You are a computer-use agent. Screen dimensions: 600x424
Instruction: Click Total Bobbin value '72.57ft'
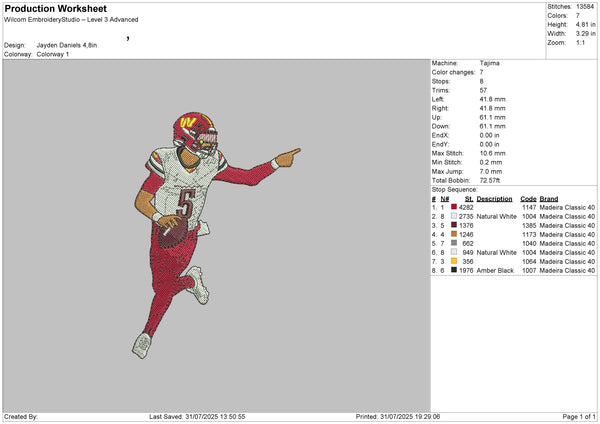point(490,180)
